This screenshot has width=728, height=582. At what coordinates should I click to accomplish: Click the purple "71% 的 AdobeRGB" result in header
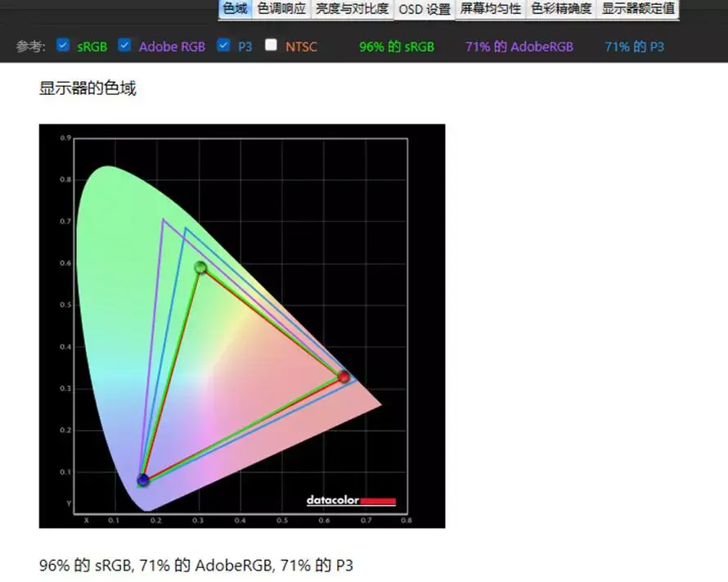[519, 47]
